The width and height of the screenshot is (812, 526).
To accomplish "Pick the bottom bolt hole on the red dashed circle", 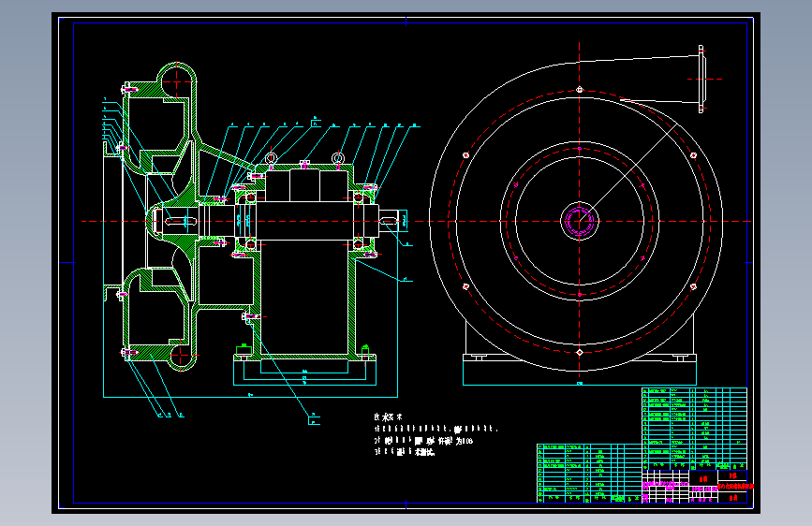I will pyautogui.click(x=580, y=353).
